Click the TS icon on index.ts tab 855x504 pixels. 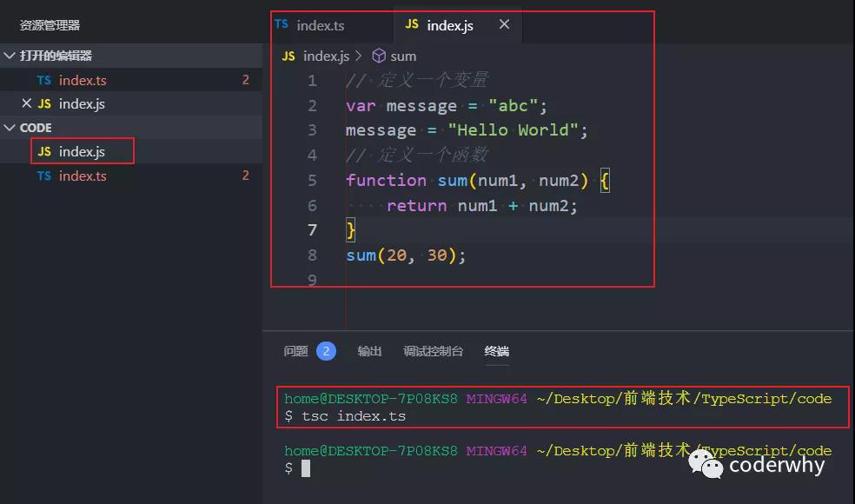pos(282,24)
